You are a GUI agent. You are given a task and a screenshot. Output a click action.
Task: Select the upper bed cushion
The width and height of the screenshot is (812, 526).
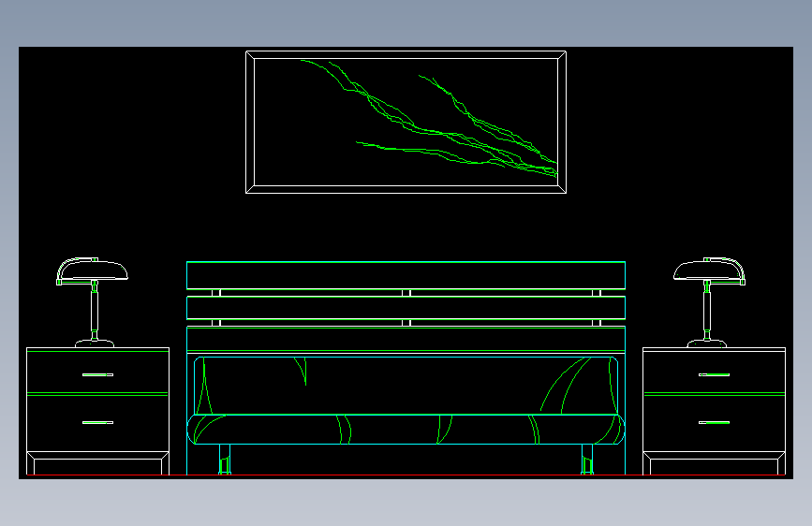406,386
